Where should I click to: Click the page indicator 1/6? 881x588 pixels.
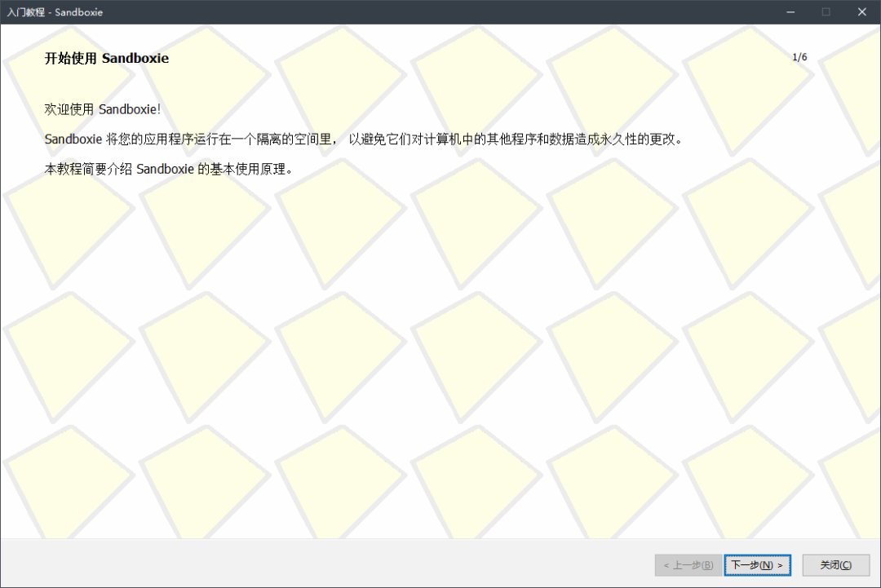799,57
